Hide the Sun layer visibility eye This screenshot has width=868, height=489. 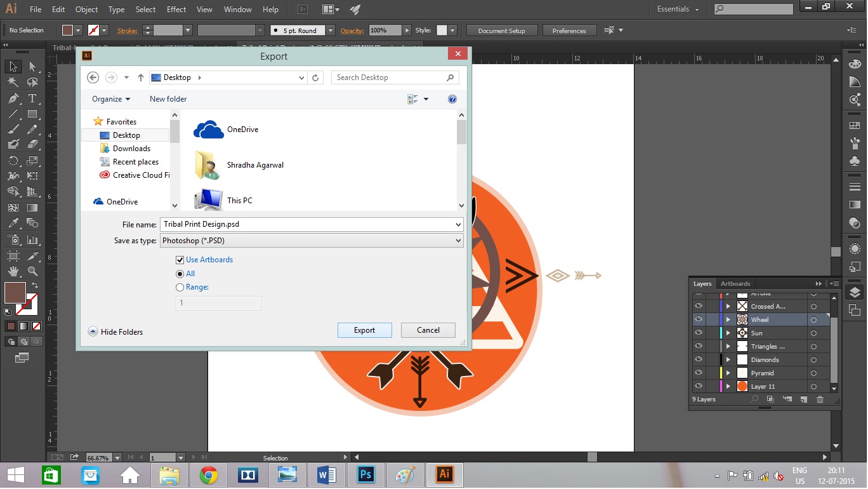(699, 333)
